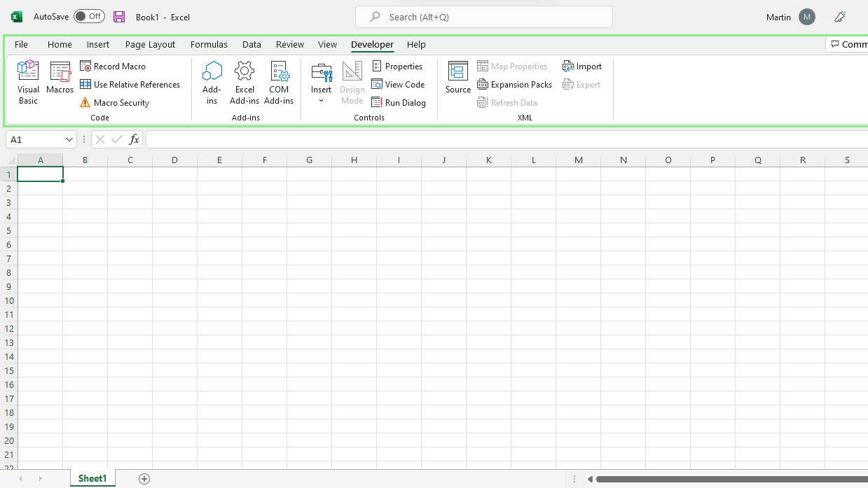Open the Visual Basic editor
The width and height of the screenshot is (868, 488).
[27, 82]
